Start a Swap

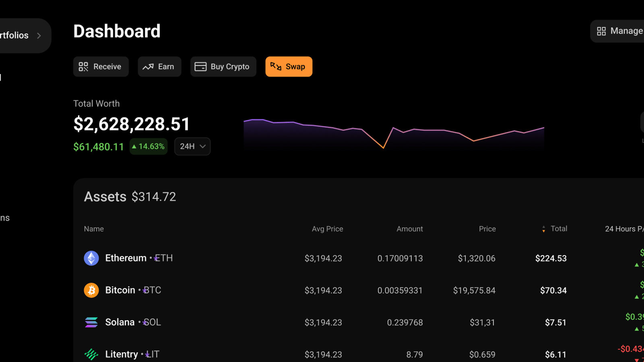point(289,67)
